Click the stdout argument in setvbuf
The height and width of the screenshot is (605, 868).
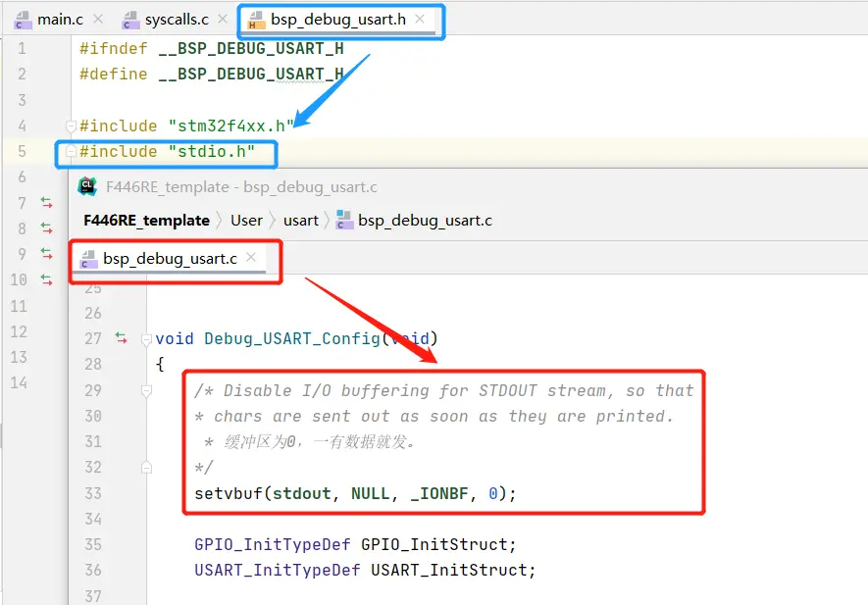tap(302, 493)
